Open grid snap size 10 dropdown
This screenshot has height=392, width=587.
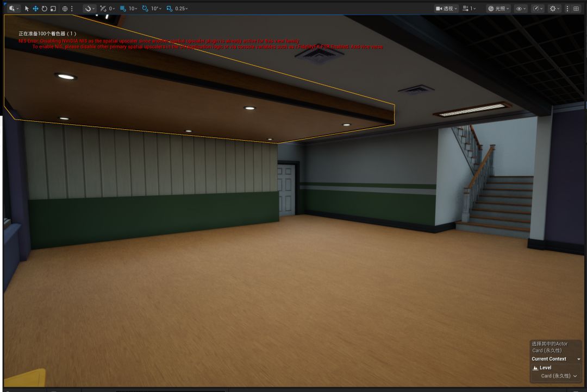click(133, 8)
